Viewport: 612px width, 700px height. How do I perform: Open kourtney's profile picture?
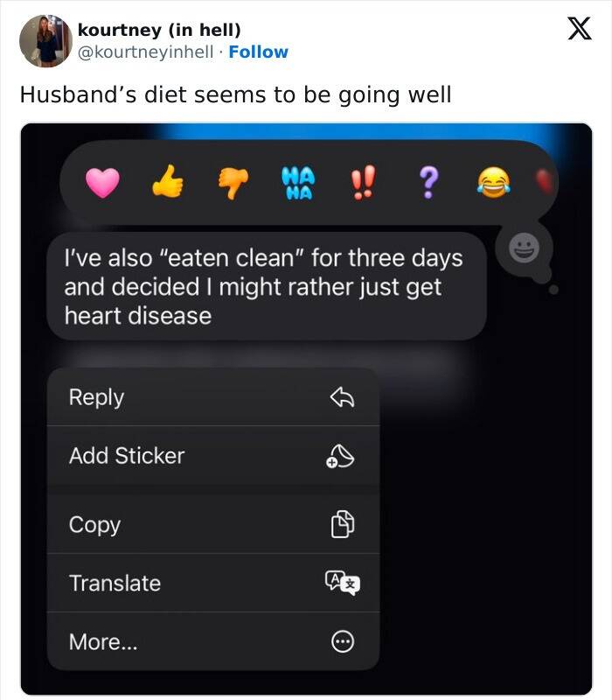[x=45, y=40]
